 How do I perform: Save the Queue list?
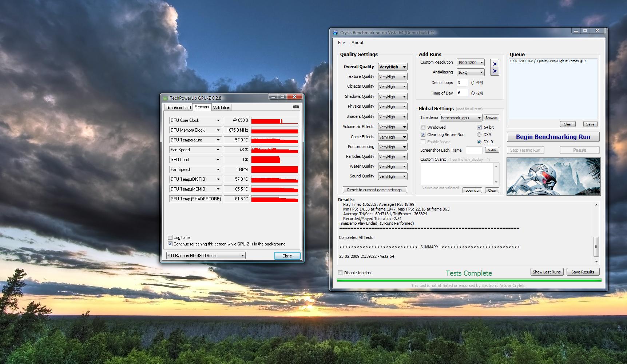tap(590, 124)
